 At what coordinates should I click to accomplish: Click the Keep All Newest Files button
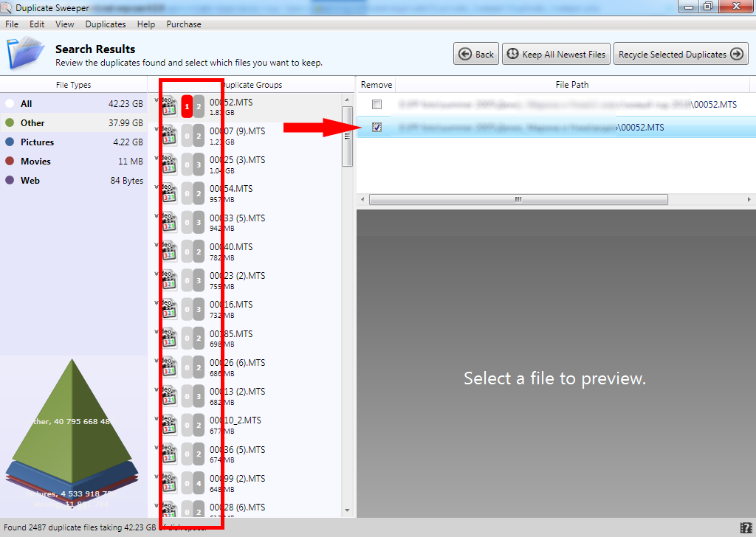tap(555, 54)
